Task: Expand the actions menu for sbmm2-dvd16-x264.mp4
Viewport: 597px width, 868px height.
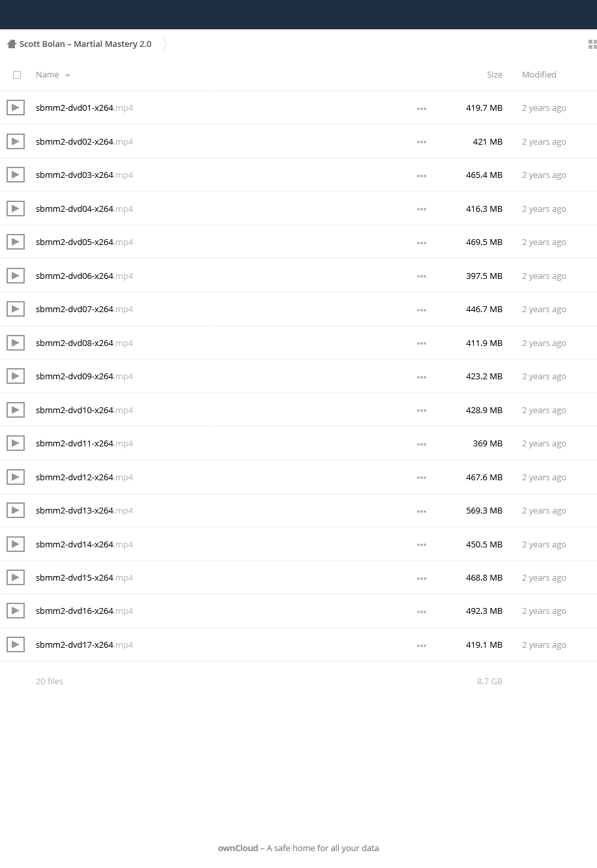Action: (422, 611)
